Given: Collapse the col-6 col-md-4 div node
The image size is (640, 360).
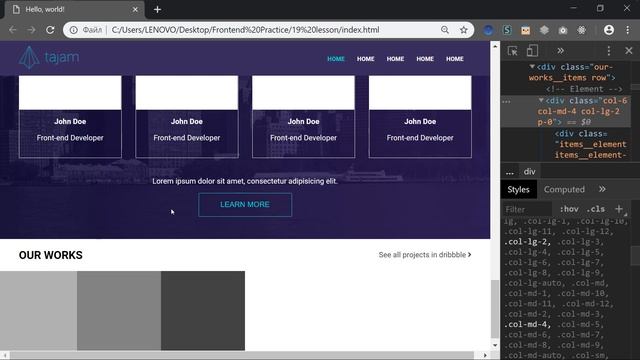Looking at the screenshot, I should point(541,100).
